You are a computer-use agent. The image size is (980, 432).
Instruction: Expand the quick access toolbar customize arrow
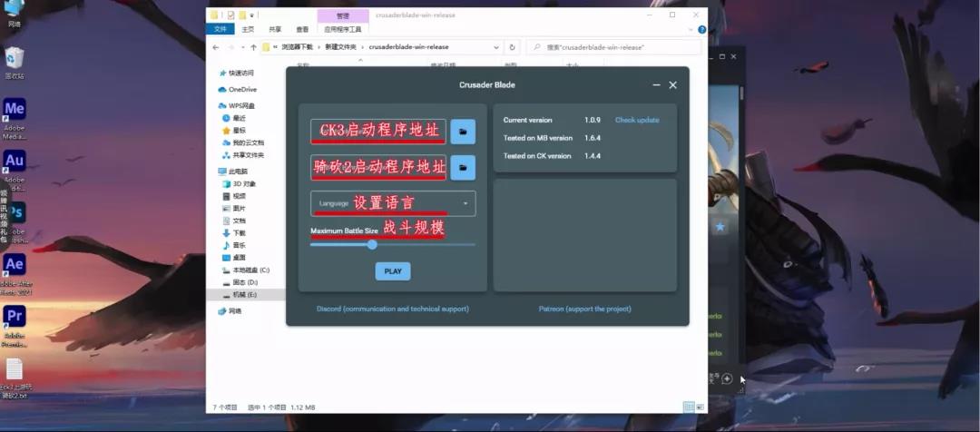[252, 15]
